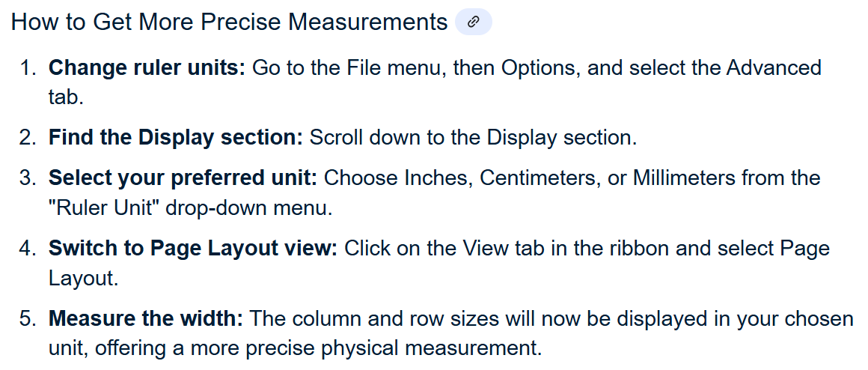
Task: Click the word 'Advanced' in step one
Action: click(774, 68)
